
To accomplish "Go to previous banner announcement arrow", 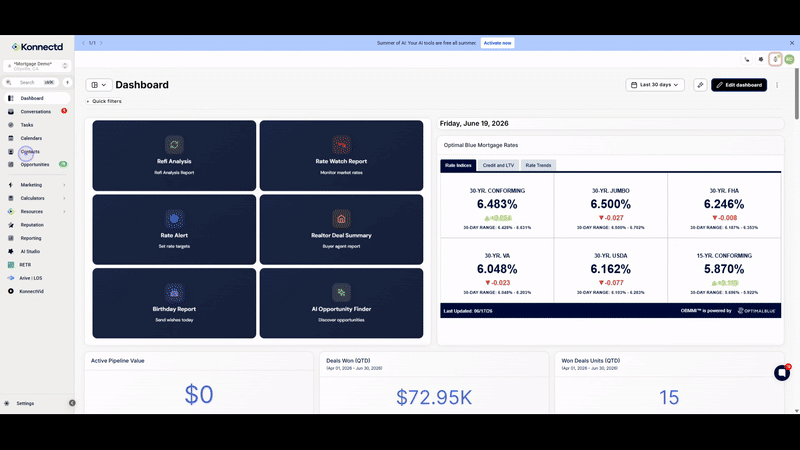I will click(x=83, y=43).
